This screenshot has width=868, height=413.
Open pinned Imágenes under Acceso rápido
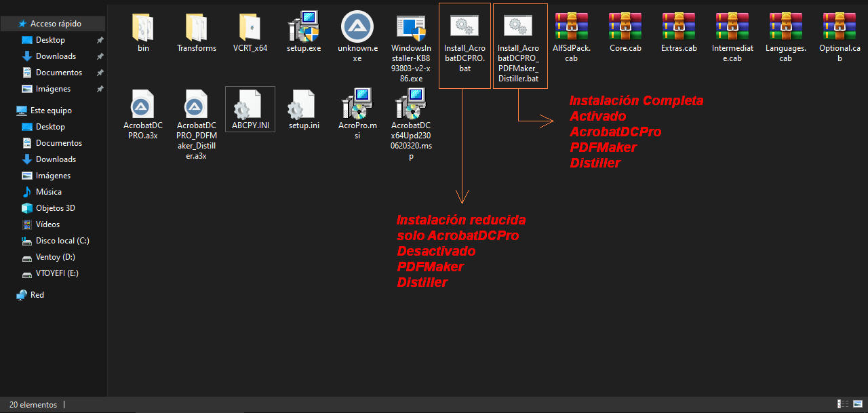coord(54,89)
